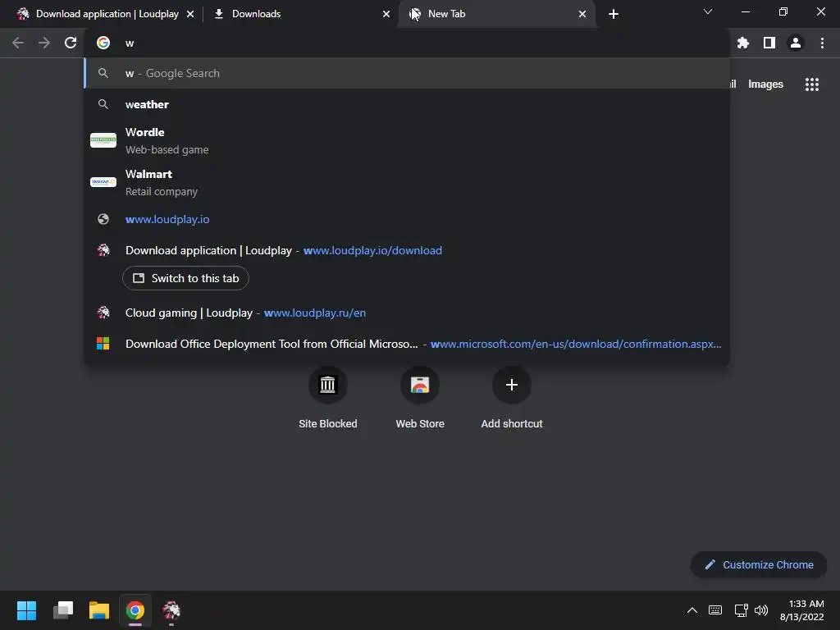The image size is (840, 630).
Task: Open File Explorer from the taskbar
Action: (99, 610)
